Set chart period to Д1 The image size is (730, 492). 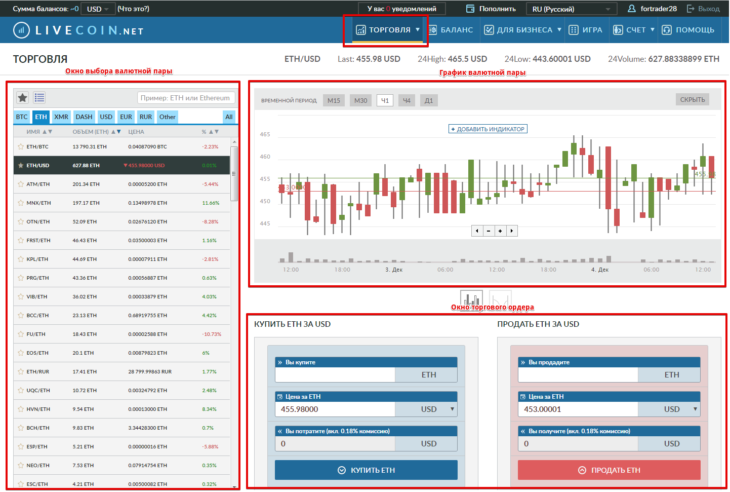coord(428,100)
